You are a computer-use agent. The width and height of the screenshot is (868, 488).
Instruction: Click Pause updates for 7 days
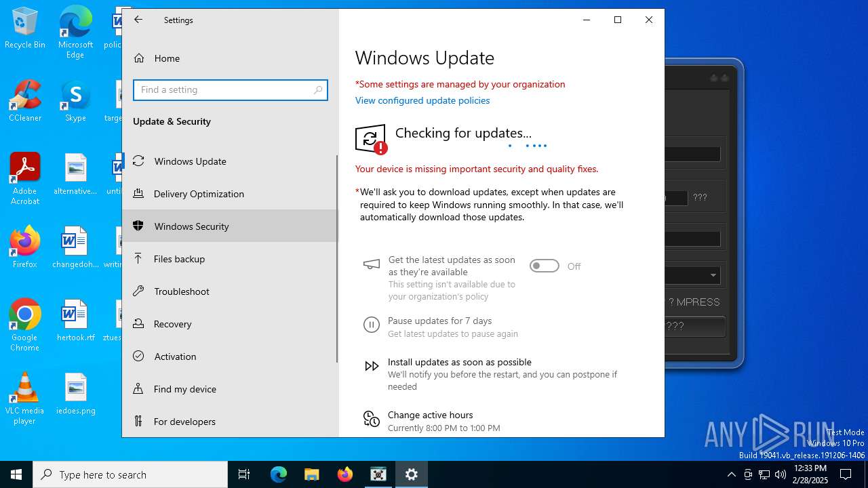pos(440,321)
